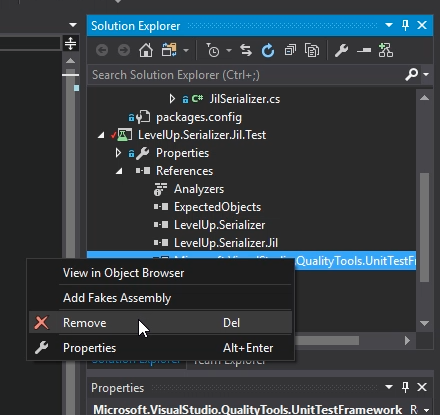440x415 pixels.
Task: Click the test project flask icon
Action: tap(123, 135)
